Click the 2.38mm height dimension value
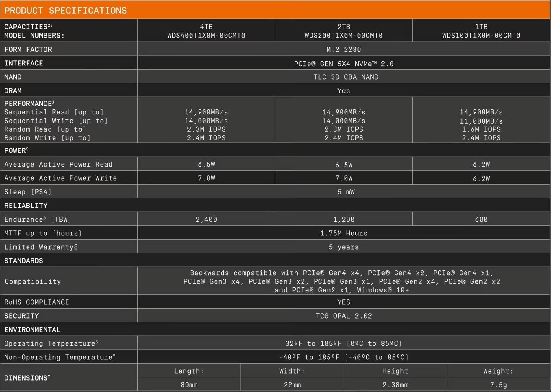The height and width of the screenshot is (392, 551). (x=395, y=385)
